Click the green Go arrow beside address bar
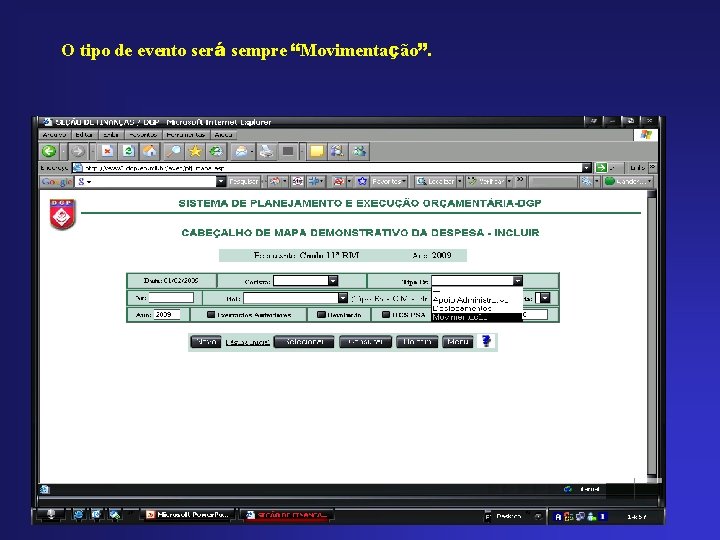The height and width of the screenshot is (540, 720). (x=601, y=168)
